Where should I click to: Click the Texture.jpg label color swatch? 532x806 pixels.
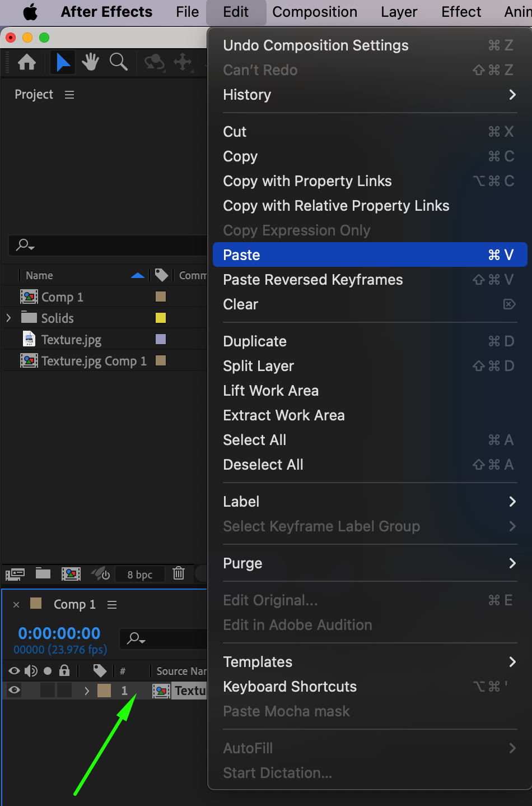(161, 339)
